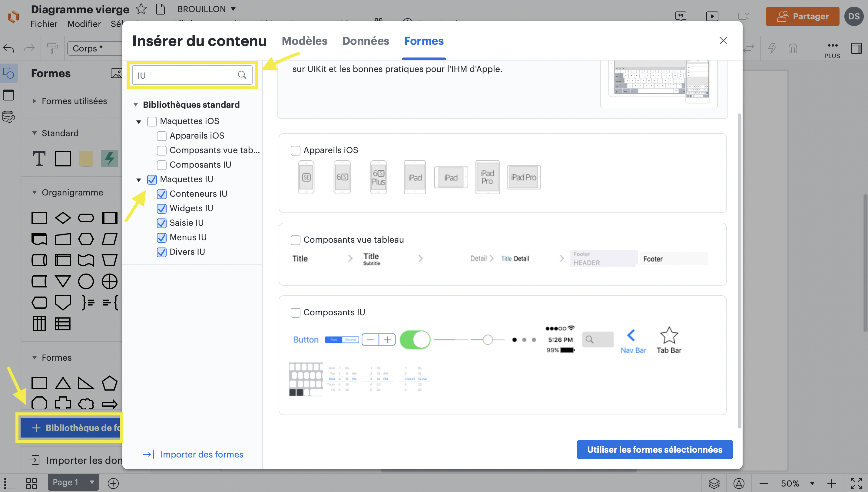Open the data linking sidebar icon
This screenshot has height=492, width=868.
pyautogui.click(x=8, y=117)
